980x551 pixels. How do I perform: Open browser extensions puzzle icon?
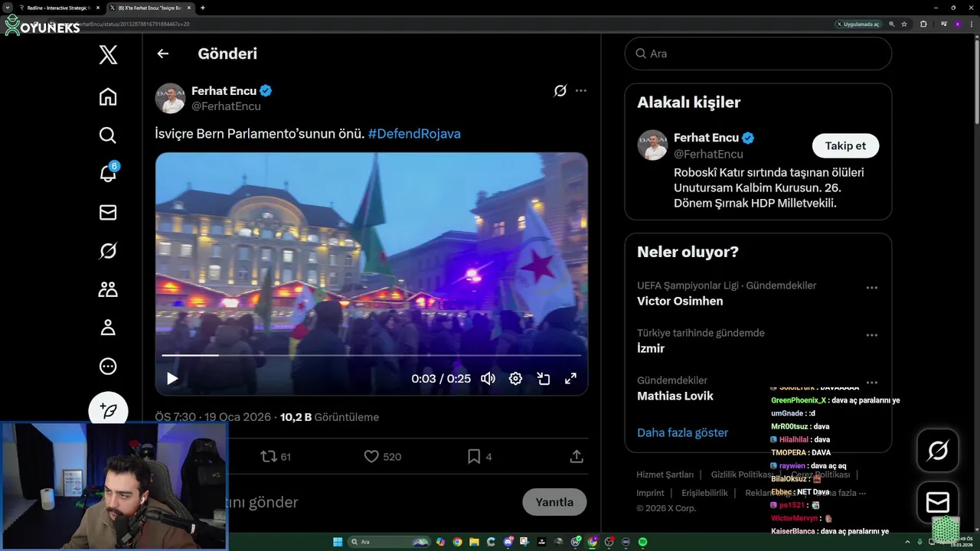point(923,24)
